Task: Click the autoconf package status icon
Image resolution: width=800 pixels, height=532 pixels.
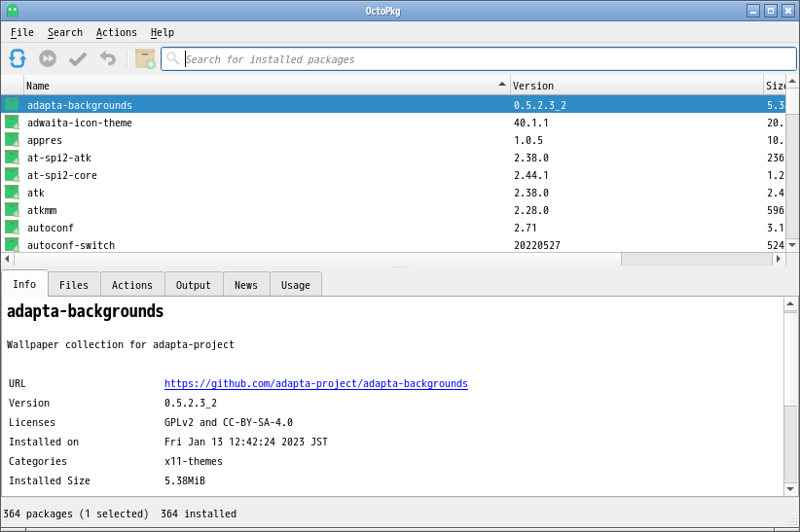Action: coord(12,228)
